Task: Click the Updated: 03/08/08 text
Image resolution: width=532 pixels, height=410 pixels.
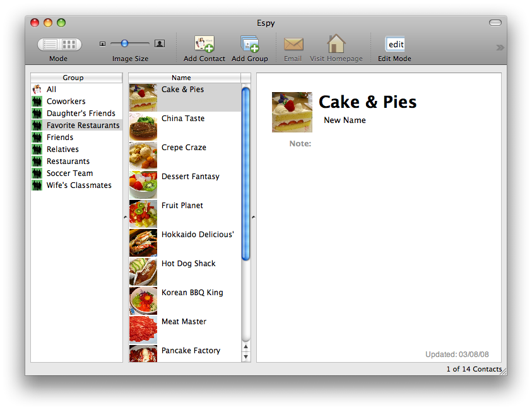Action: (x=457, y=354)
